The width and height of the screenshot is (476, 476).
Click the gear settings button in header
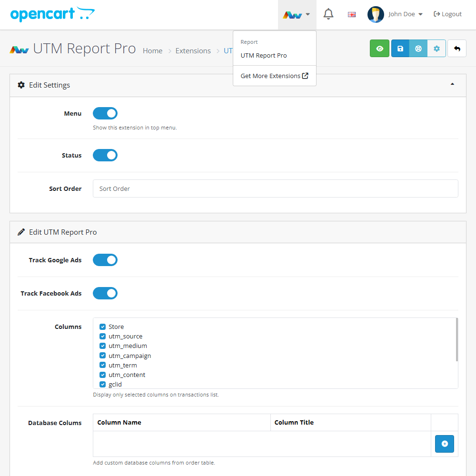coord(436,49)
